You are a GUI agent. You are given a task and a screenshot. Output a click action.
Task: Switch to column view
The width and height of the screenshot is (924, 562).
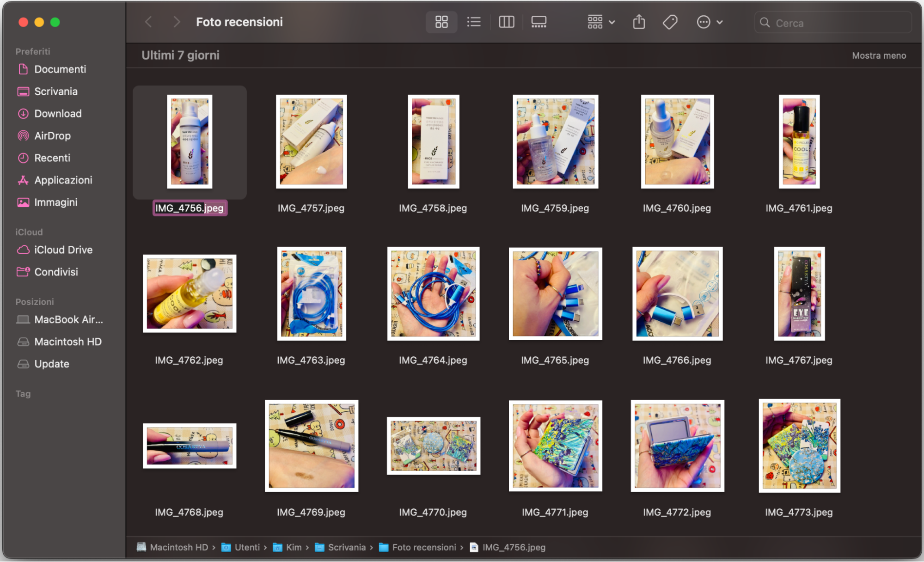coord(506,22)
